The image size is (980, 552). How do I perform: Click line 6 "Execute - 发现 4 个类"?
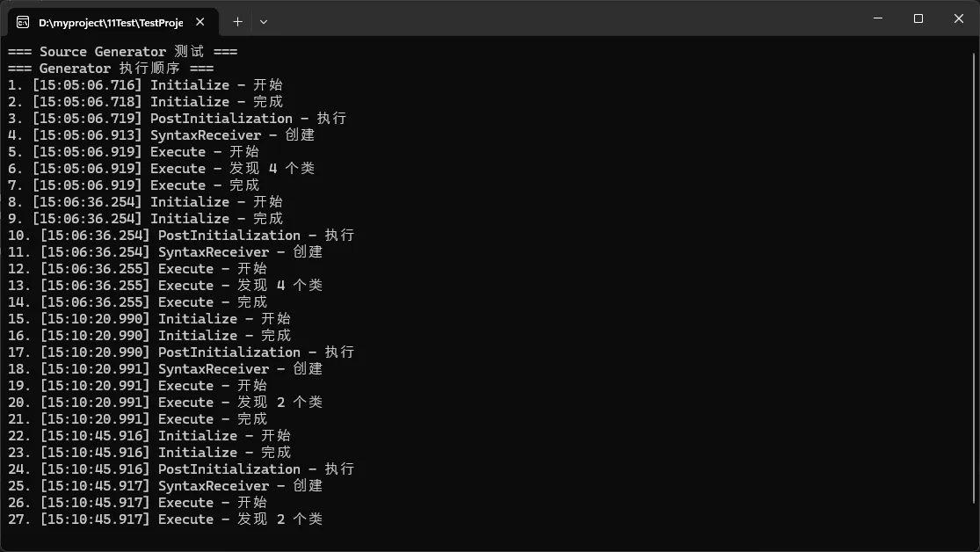pos(231,169)
